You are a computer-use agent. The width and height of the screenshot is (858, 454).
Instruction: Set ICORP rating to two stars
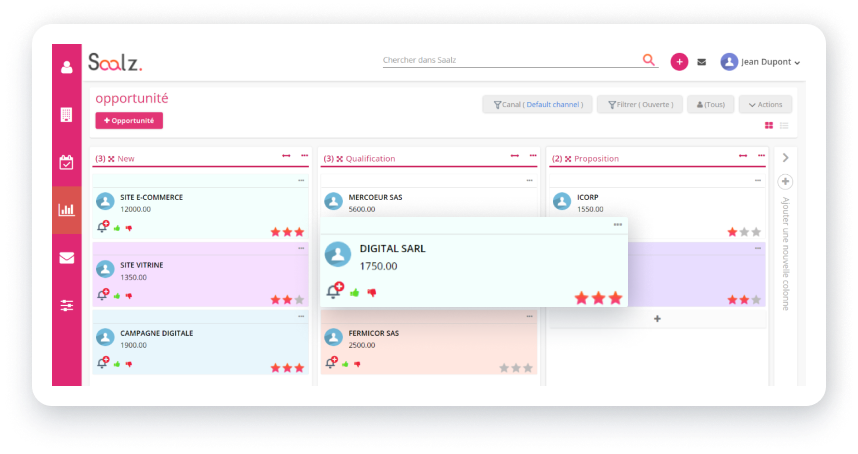(x=744, y=232)
